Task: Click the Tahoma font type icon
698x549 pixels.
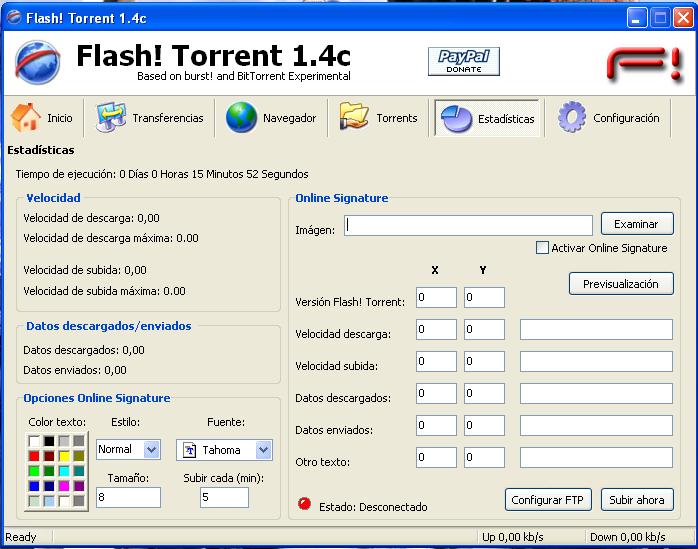Action: pos(190,450)
